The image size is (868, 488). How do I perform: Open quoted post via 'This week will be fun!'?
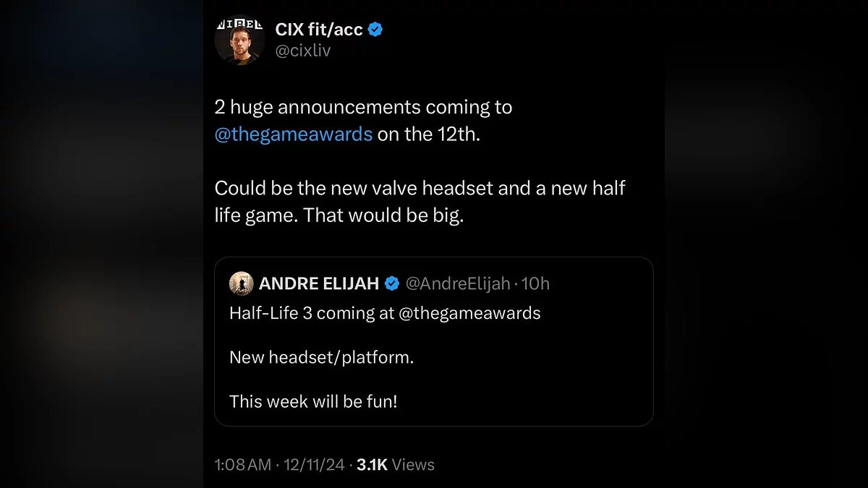[313, 401]
